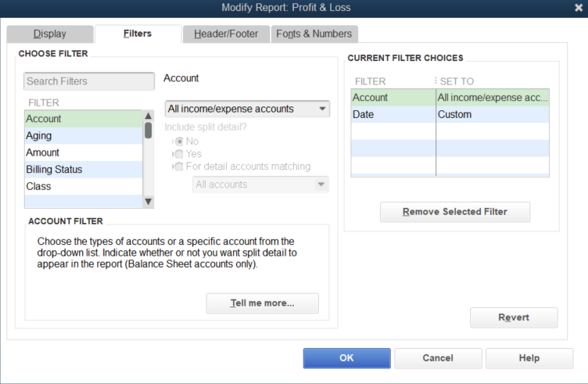Screen dimensions: 588x384
Task: Click the Remove Selected Filter button
Action: [454, 212]
